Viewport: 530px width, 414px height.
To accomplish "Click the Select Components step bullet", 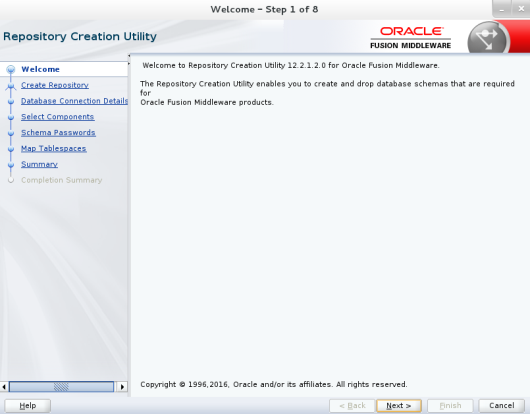I will [x=11, y=117].
